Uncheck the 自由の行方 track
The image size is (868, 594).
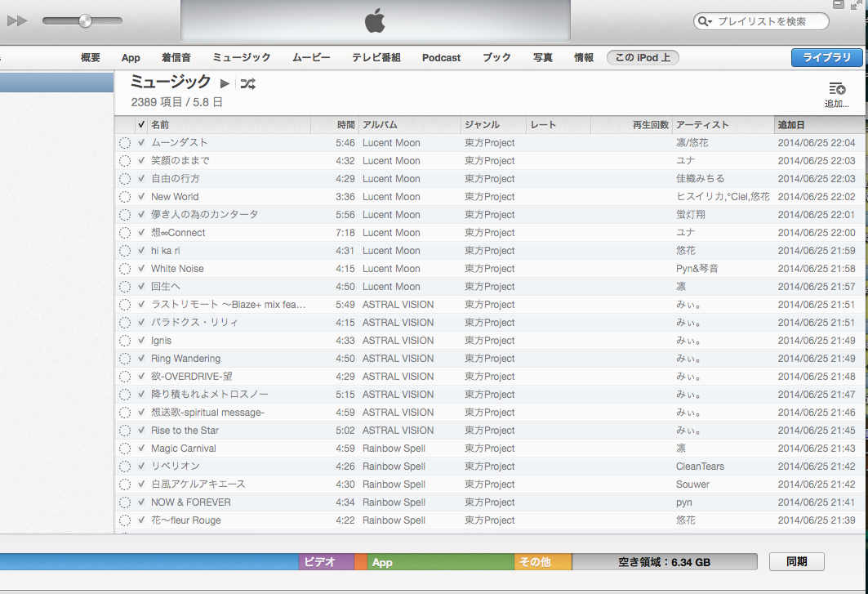click(x=141, y=178)
